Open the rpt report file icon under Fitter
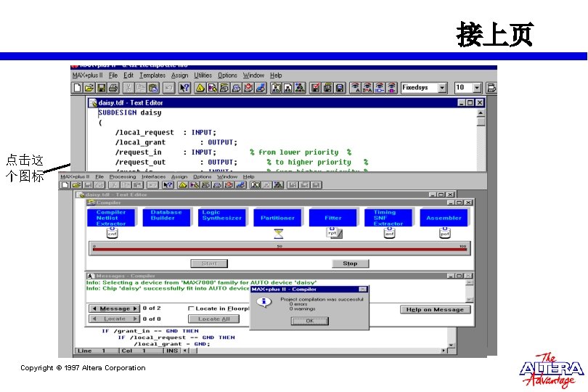This screenshot has width=588, height=392. [x=334, y=232]
